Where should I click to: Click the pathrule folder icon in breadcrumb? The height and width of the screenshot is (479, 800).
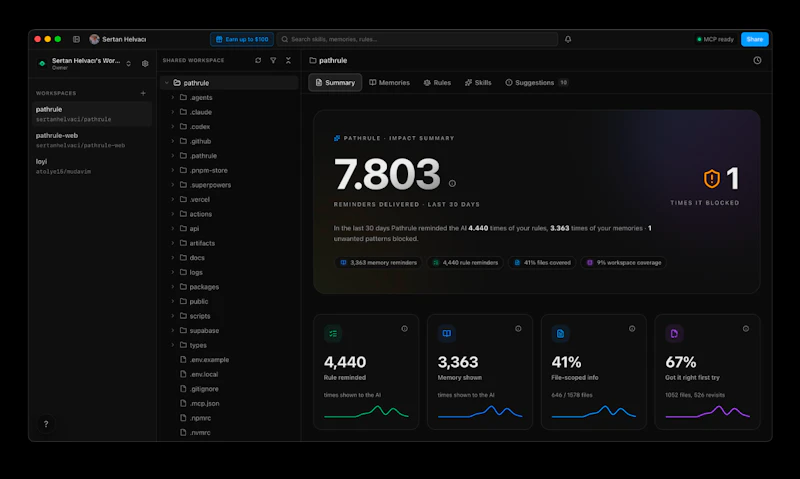pyautogui.click(x=313, y=60)
